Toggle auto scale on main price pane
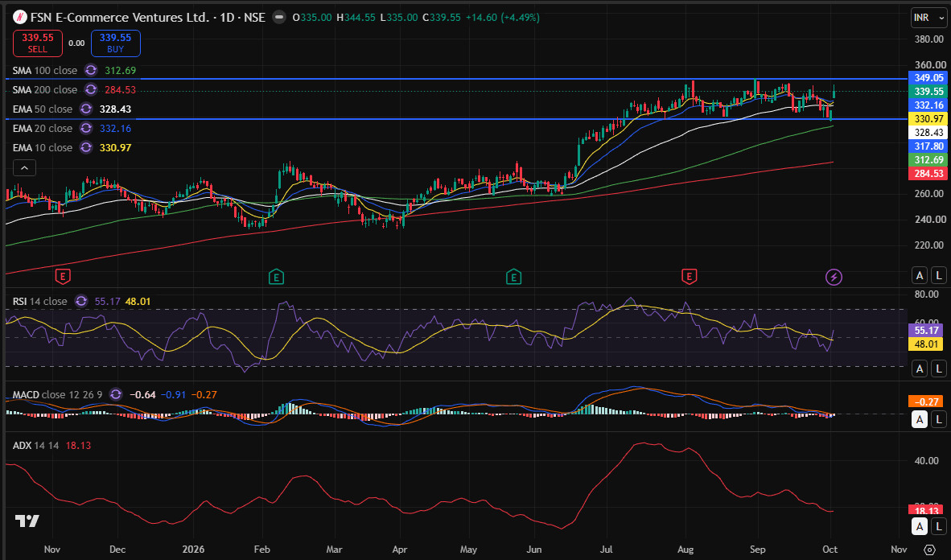The height and width of the screenshot is (560, 951). point(920,275)
